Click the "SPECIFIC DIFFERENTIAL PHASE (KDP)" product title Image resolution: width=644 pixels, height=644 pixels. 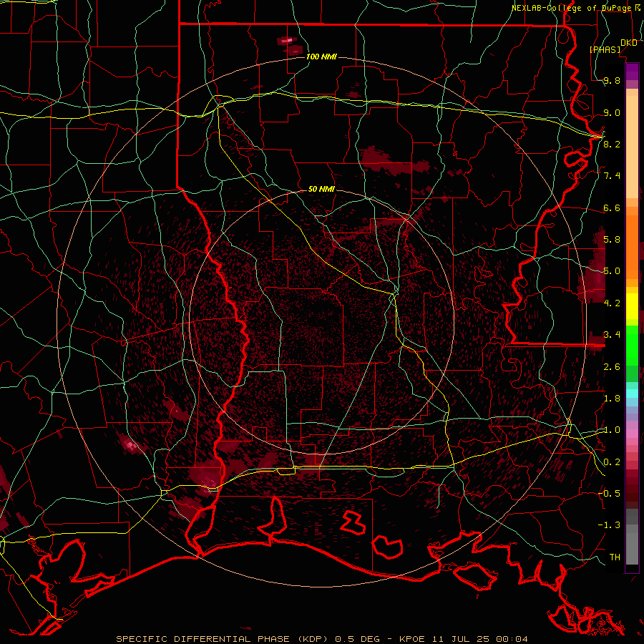[223, 639]
